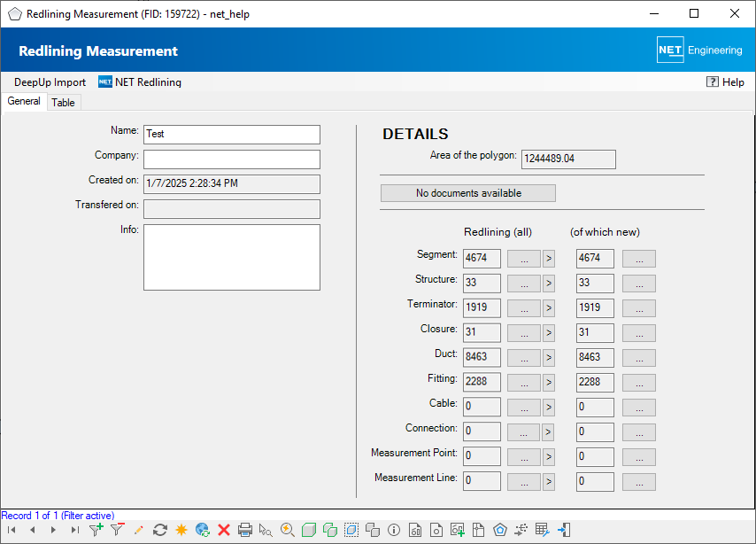The height and width of the screenshot is (544, 756).
Task: Click into the Info text area
Action: (232, 257)
